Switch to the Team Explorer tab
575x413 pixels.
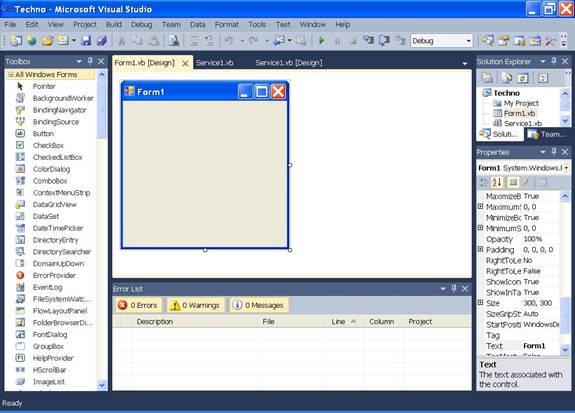pos(547,134)
